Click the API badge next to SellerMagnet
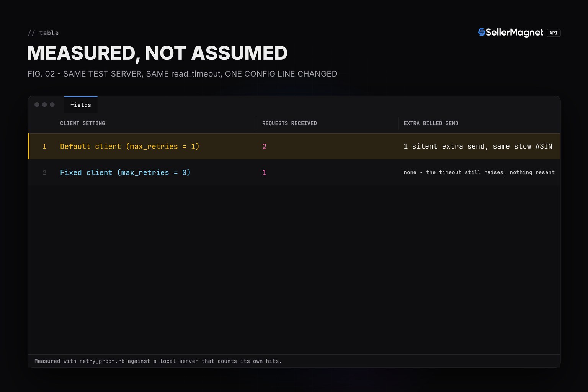 (x=554, y=33)
